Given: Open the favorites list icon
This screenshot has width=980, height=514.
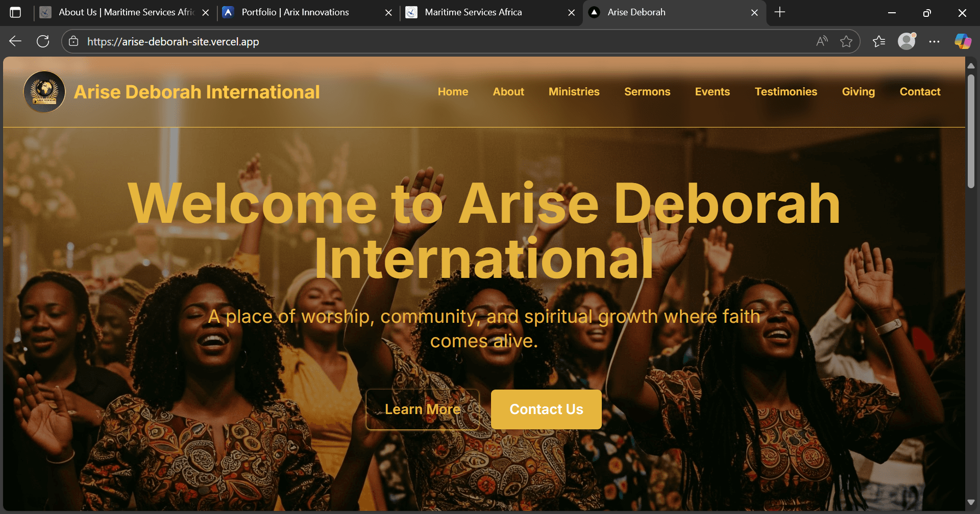Looking at the screenshot, I should tap(879, 41).
